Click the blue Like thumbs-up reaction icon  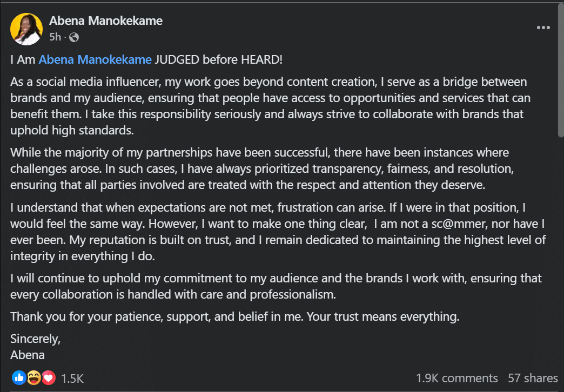pos(19,377)
